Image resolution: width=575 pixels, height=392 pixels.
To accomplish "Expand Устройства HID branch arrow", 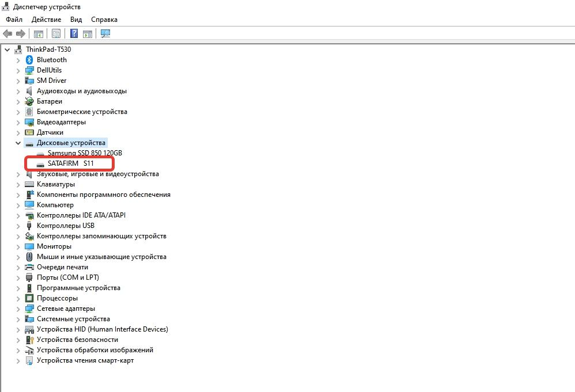I will coord(18,330).
